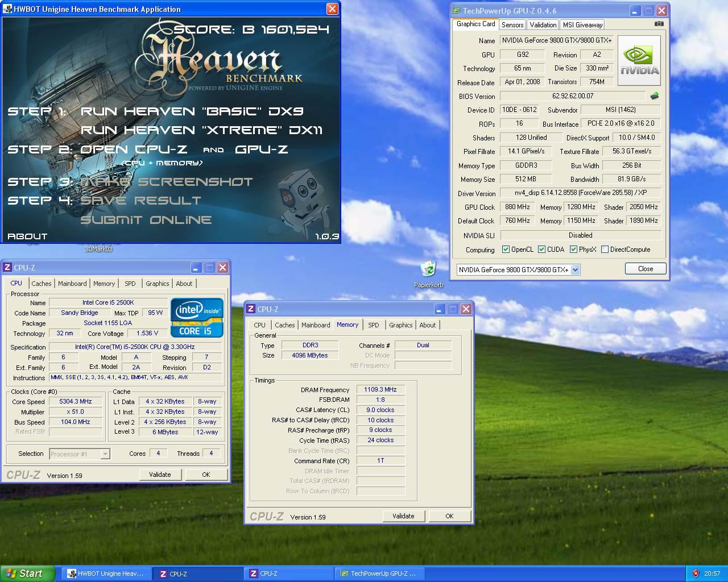This screenshot has width=728, height=582.
Task: Click the Close button in GPU-Z
Action: coord(646,269)
